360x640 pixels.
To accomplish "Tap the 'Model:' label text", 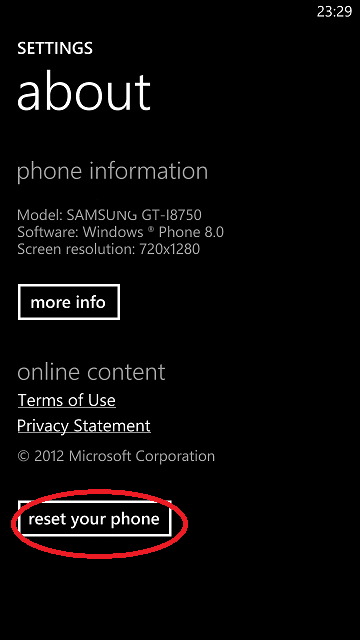I will [40, 215].
